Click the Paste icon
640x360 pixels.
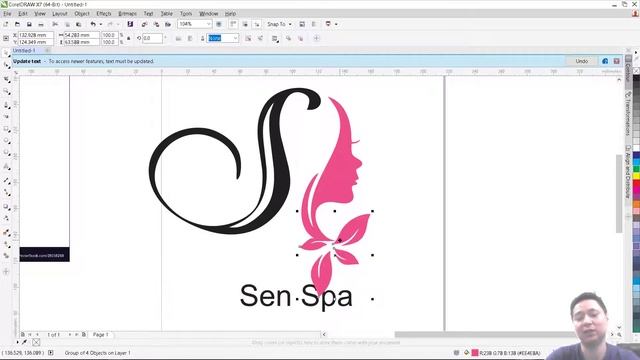coord(78,24)
